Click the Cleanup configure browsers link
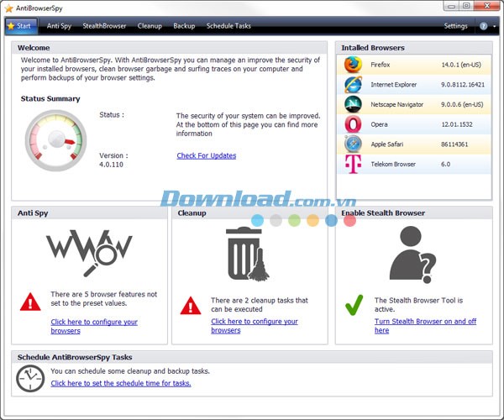 (255, 326)
